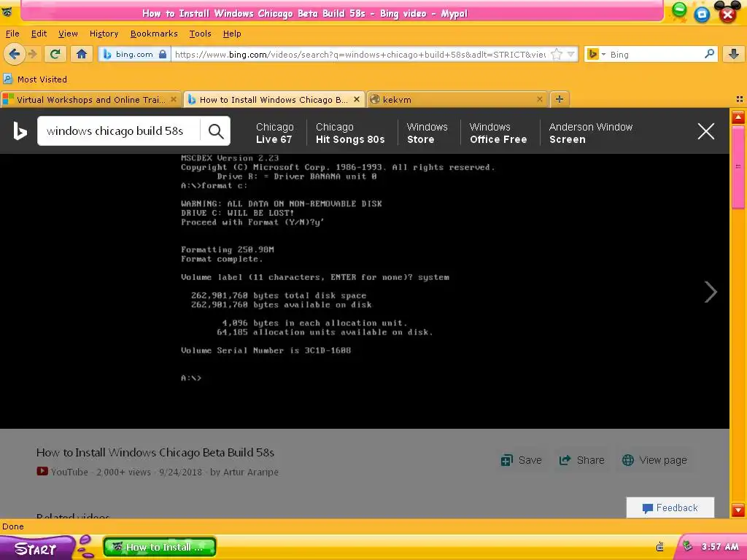
Task: Click the small tray icon left of notification area
Action: click(x=659, y=547)
